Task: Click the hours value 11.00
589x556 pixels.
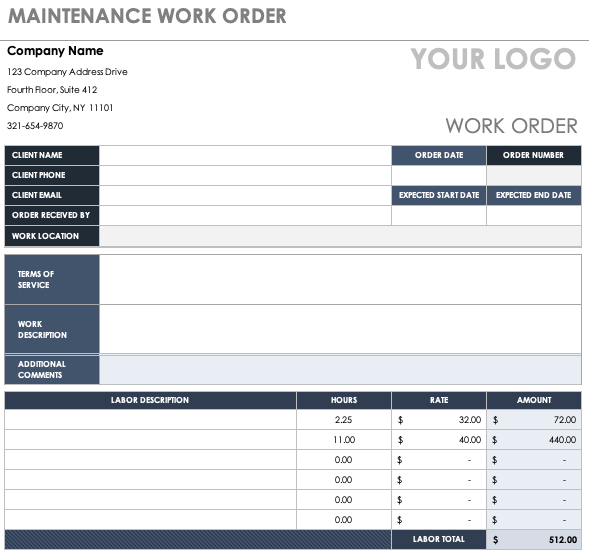Action: [x=344, y=440]
